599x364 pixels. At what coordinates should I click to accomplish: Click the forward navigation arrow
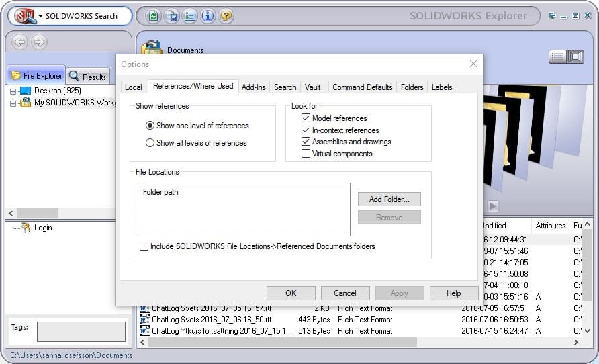(x=39, y=42)
